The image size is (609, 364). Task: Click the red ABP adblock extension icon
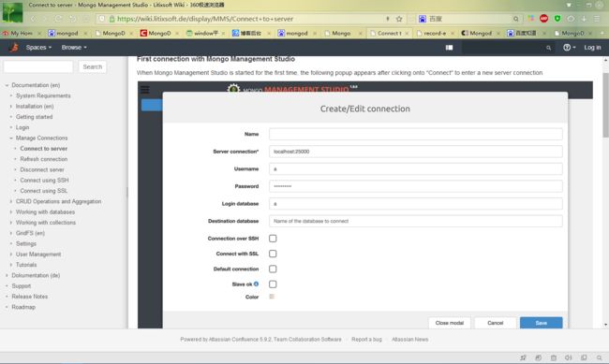[x=543, y=19]
